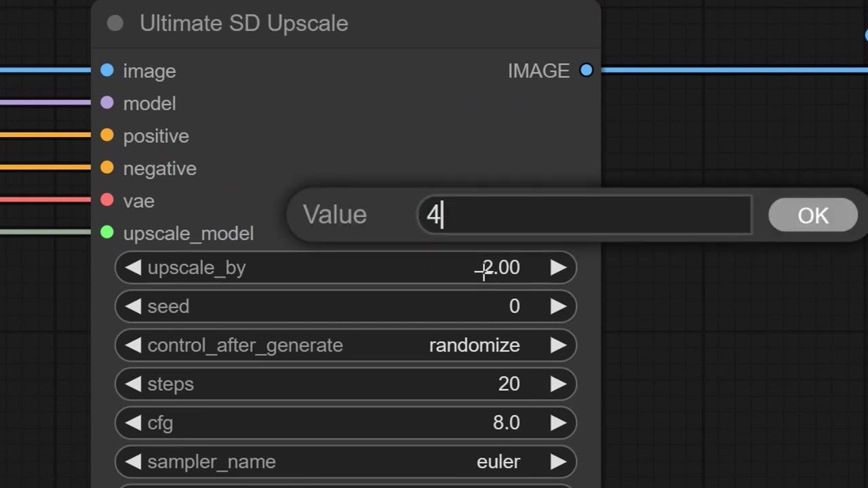Image resolution: width=868 pixels, height=488 pixels.
Task: Confirm the value with OK button
Action: click(x=813, y=215)
